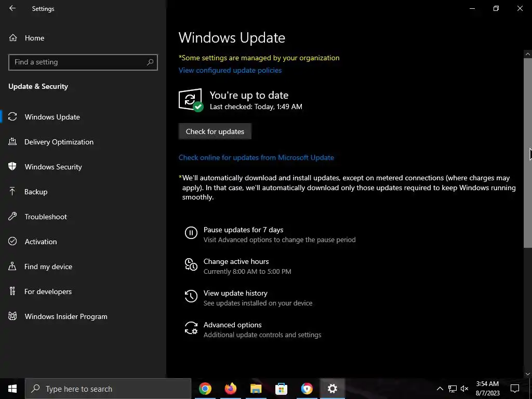Viewport: 532px width, 399px height.
Task: Open the Activation settings page
Action: point(83,241)
